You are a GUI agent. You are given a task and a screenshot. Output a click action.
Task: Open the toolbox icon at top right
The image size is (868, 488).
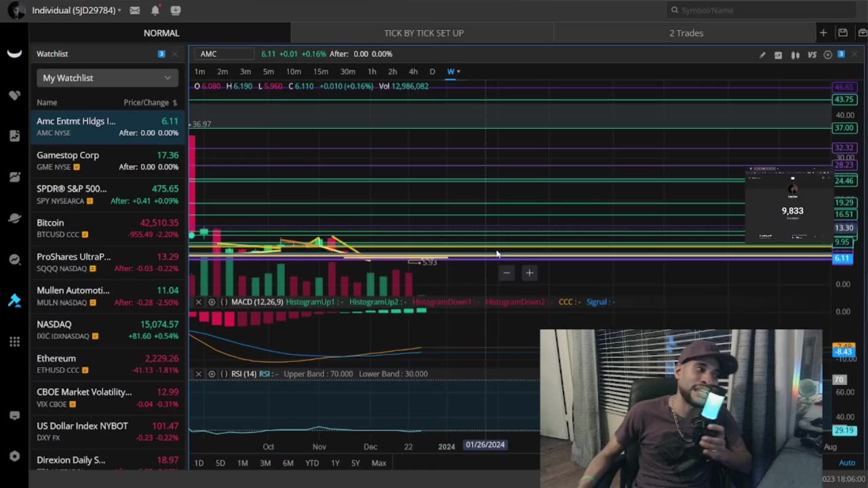click(x=862, y=33)
